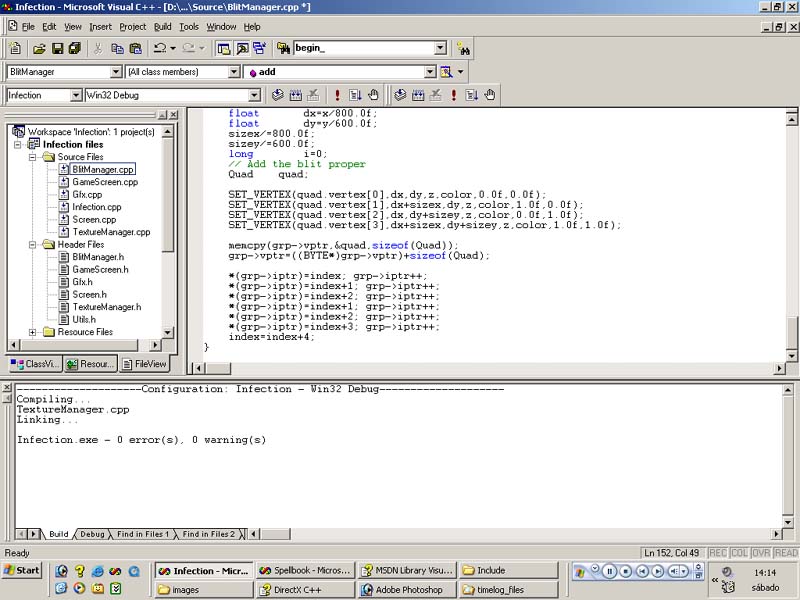
Task: Collapse the Source Files folder
Action: (x=32, y=157)
